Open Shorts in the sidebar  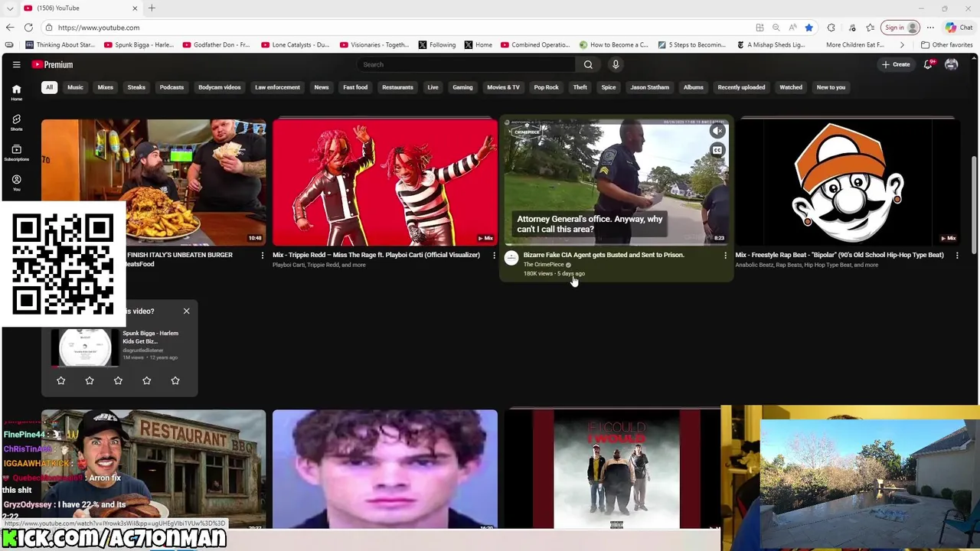click(16, 122)
